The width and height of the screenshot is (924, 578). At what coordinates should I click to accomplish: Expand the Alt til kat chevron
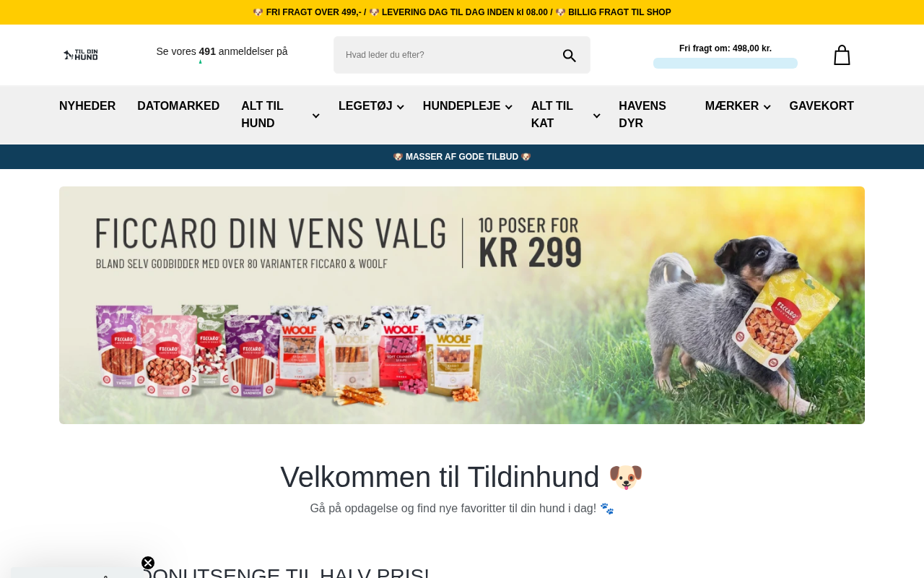coord(596,116)
